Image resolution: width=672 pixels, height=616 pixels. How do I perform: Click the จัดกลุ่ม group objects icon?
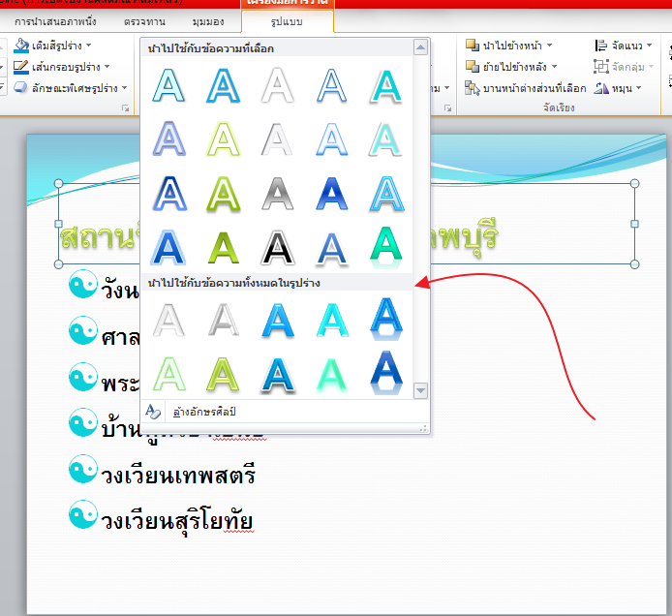coord(601,67)
